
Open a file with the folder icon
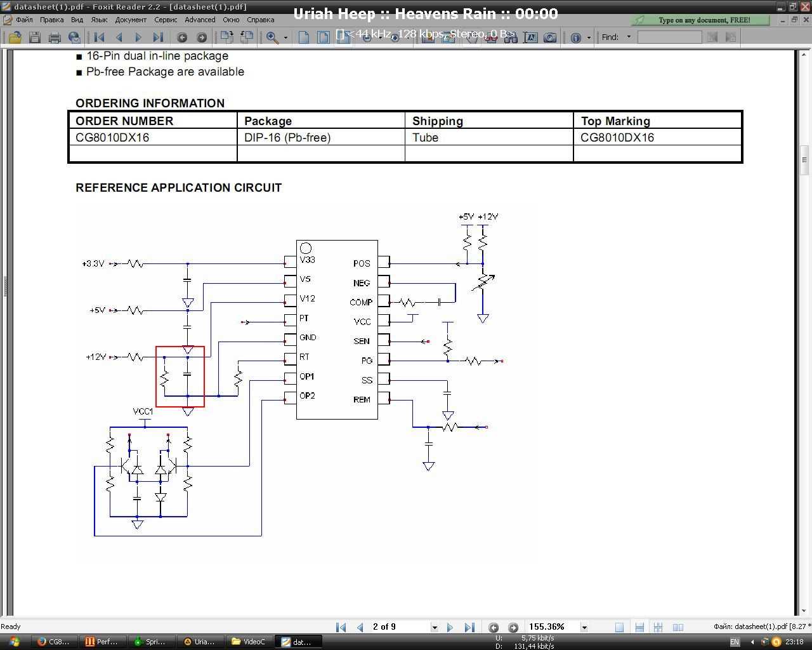15,37
